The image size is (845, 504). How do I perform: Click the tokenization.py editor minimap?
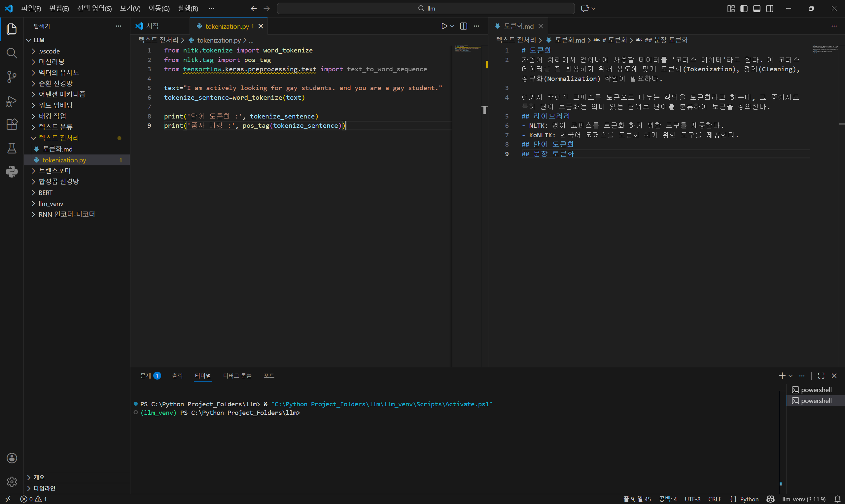pos(467,49)
